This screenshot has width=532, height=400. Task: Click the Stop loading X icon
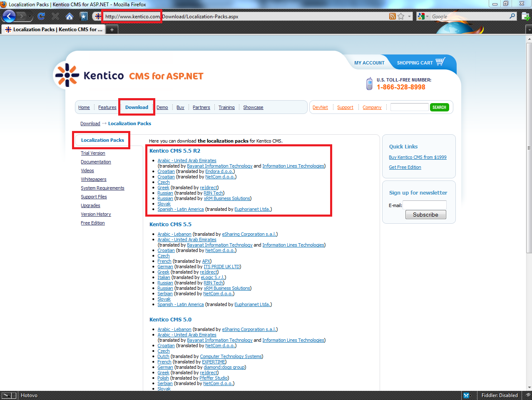[x=55, y=16]
